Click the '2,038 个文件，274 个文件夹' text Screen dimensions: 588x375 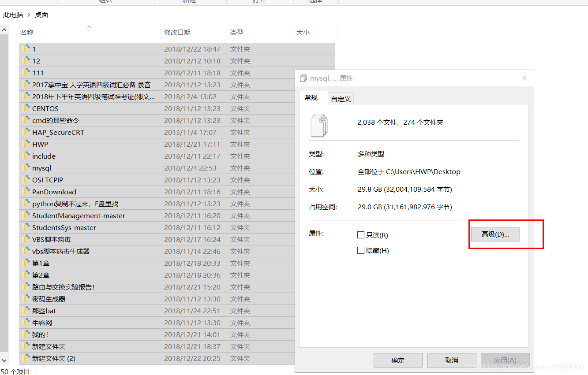pos(401,122)
